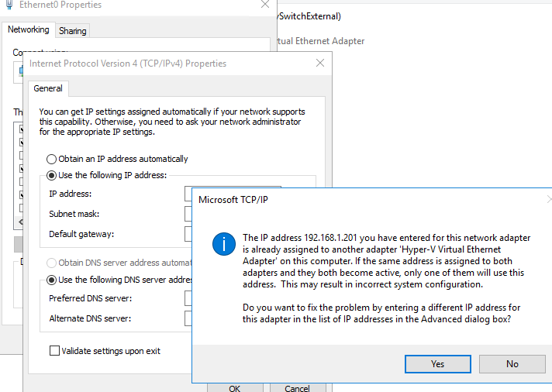Click OK in the IPv4 Properties dialog
The height and width of the screenshot is (392, 552).
235,387
